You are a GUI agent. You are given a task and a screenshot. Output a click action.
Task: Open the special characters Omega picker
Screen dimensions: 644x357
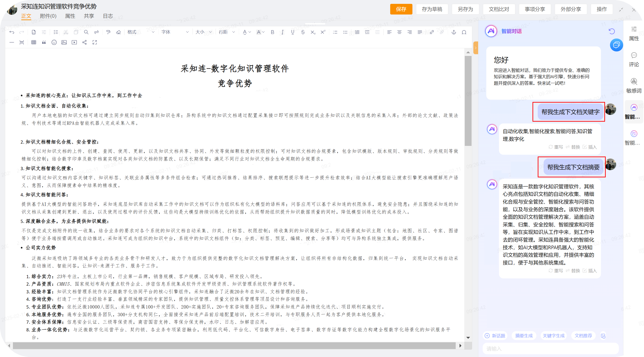coord(464,32)
